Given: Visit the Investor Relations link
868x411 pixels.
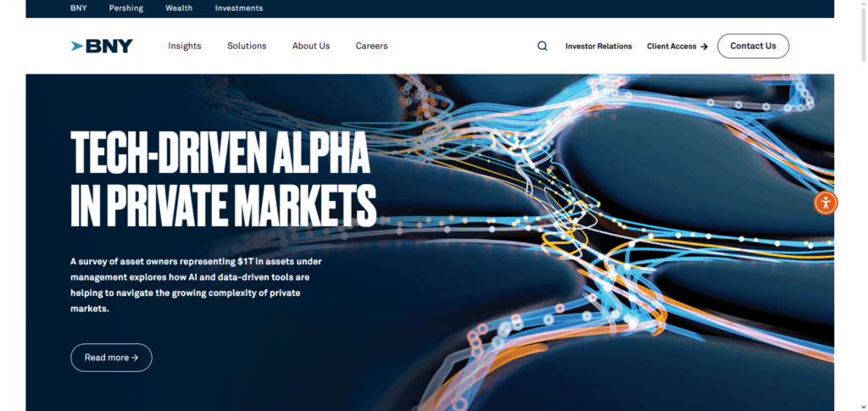Looking at the screenshot, I should 598,47.
